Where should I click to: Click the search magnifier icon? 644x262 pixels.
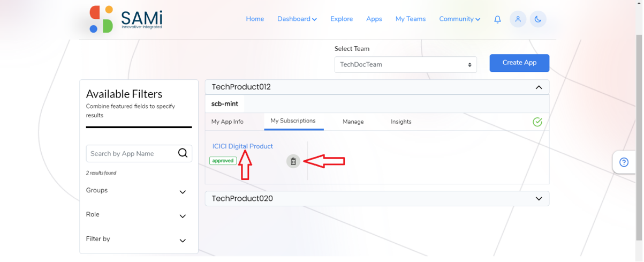pos(183,153)
